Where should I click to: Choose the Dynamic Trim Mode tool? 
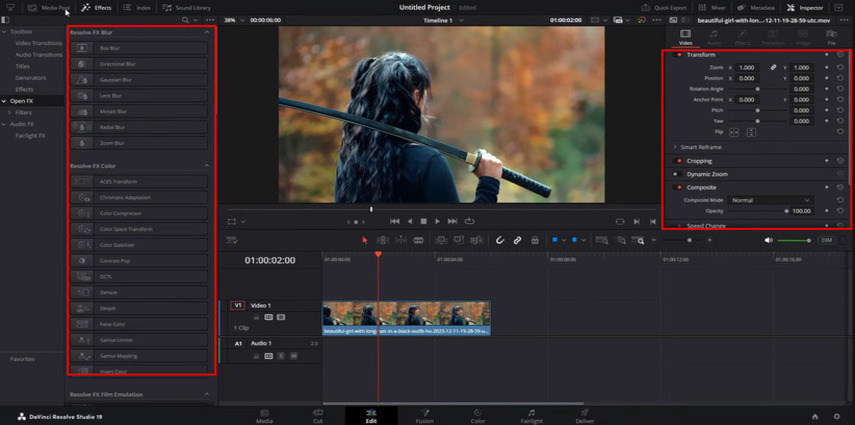pos(401,240)
